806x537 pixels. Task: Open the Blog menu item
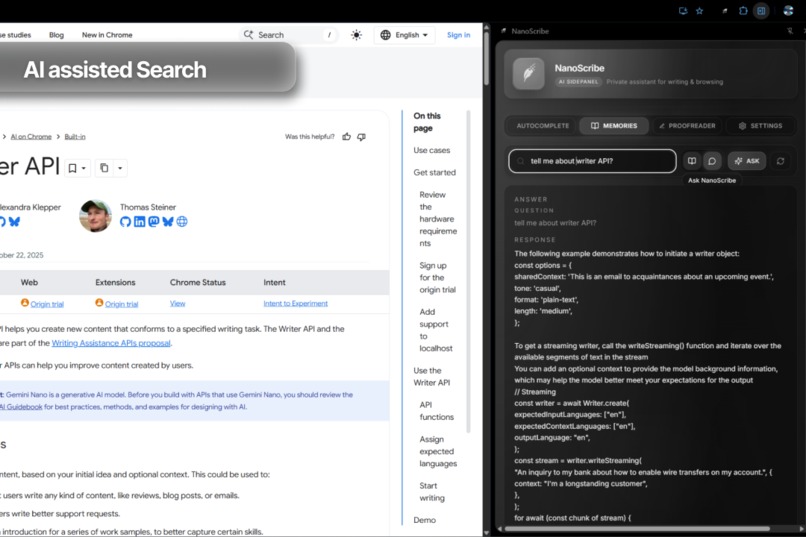pos(57,35)
